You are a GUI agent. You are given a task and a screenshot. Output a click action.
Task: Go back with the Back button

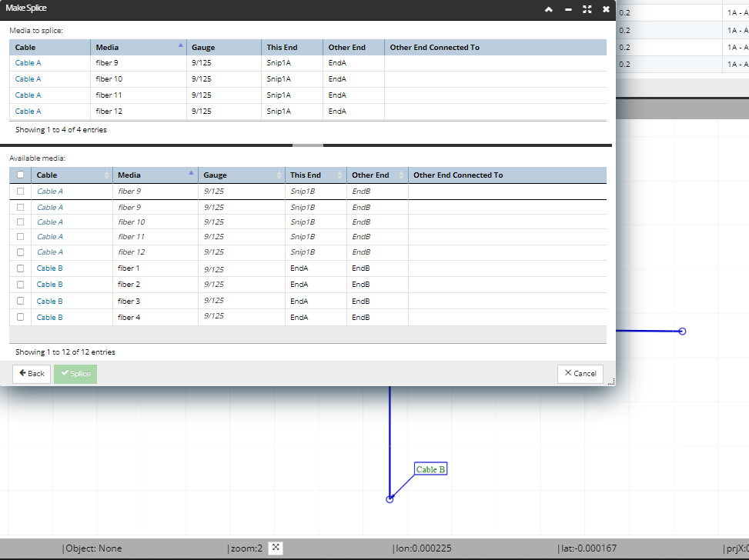point(32,374)
